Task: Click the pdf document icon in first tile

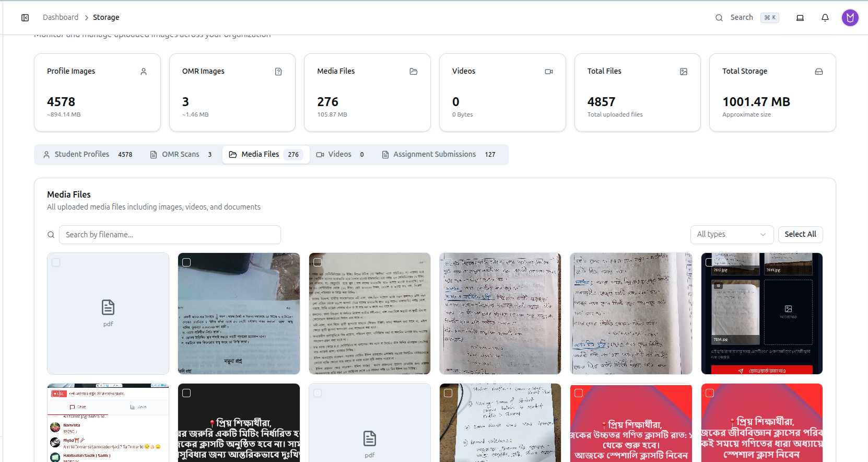Action: tap(108, 307)
